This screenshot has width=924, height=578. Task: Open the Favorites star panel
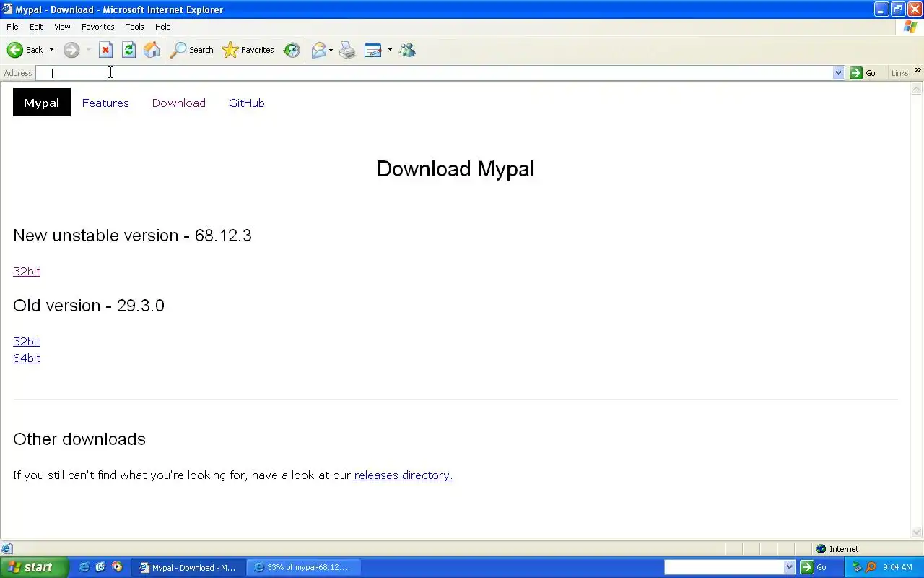pyautogui.click(x=248, y=50)
